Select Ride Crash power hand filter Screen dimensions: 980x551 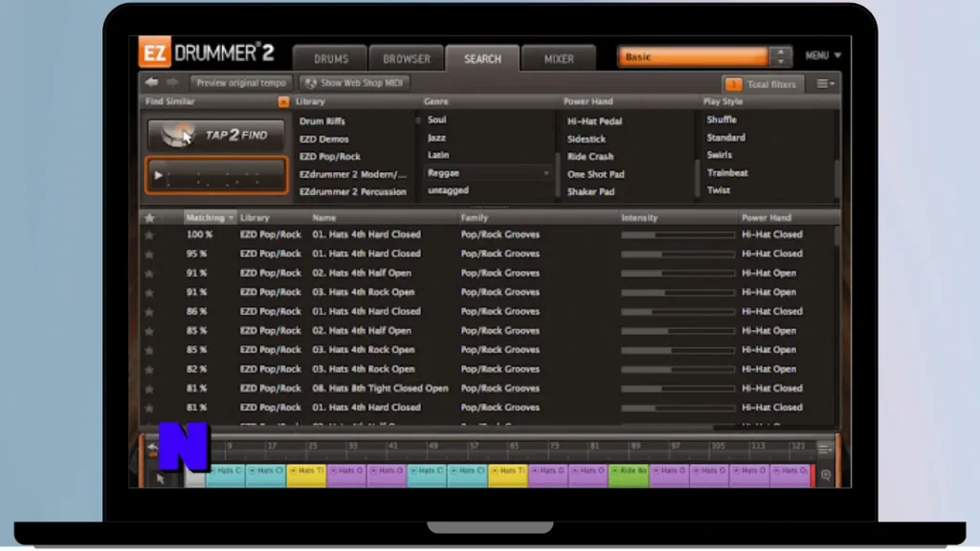pos(590,157)
